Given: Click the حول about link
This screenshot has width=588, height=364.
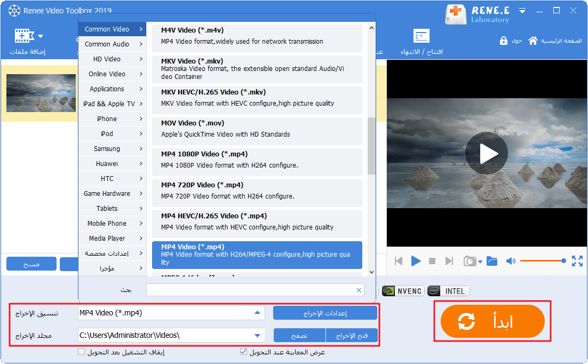Looking at the screenshot, I should [517, 41].
